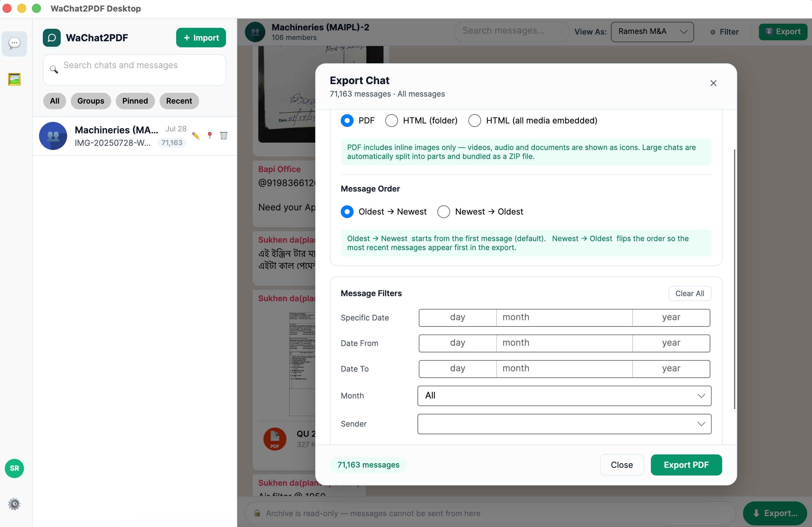Viewport: 812px width, 527px height.
Task: Click the Filter button in chat header
Action: 725,32
